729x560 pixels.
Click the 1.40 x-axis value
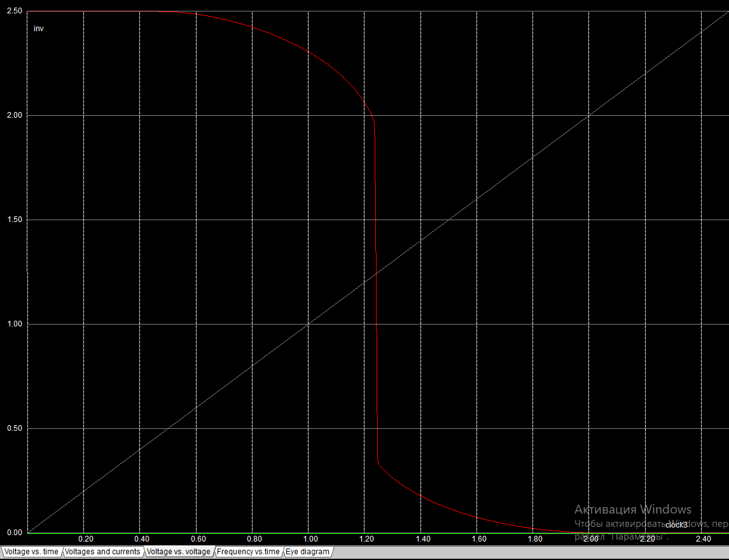click(x=423, y=539)
